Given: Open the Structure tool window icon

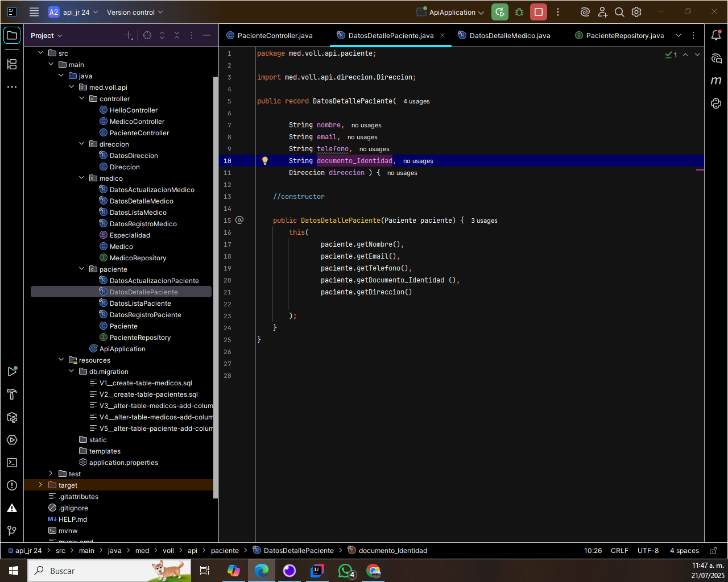Looking at the screenshot, I should tap(12, 64).
